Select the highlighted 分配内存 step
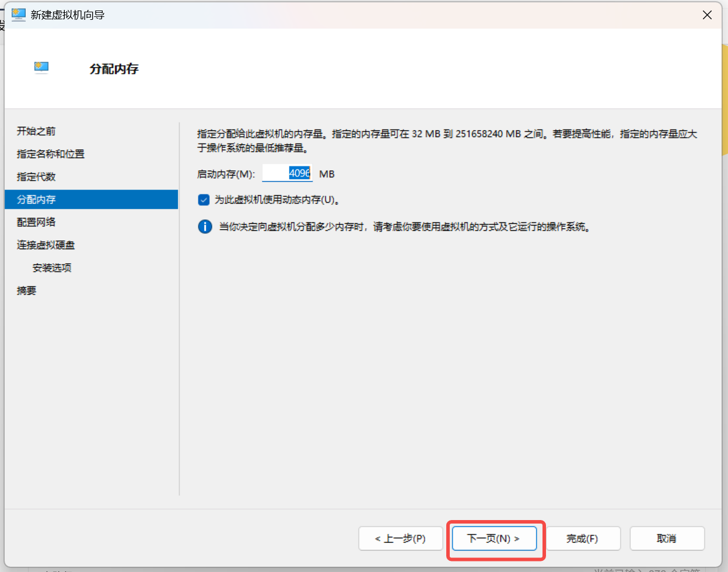Image resolution: width=728 pixels, height=572 pixels. click(x=36, y=200)
